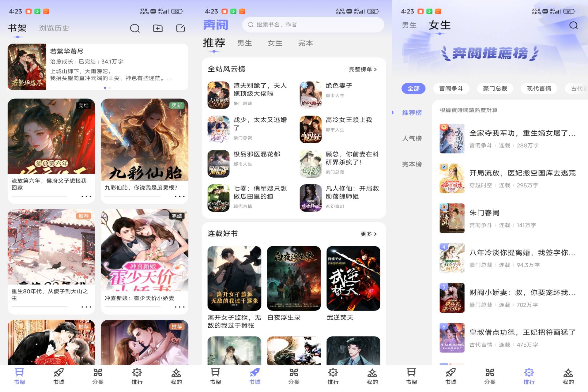This screenshot has height=392, width=588.
Task: Open 高冷女王赖上我 entry
Action: pos(340,129)
